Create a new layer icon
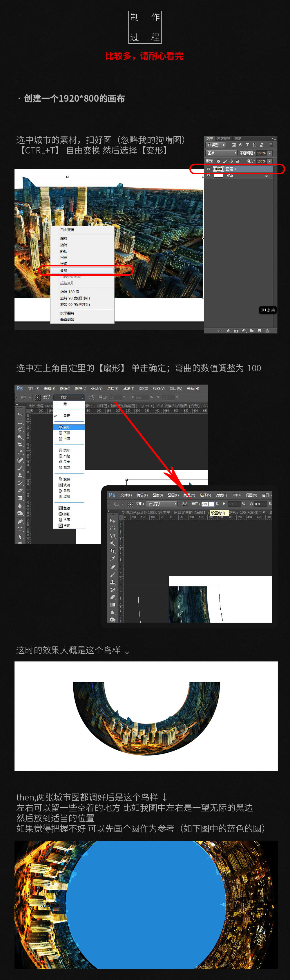The image size is (290, 980). point(260,331)
